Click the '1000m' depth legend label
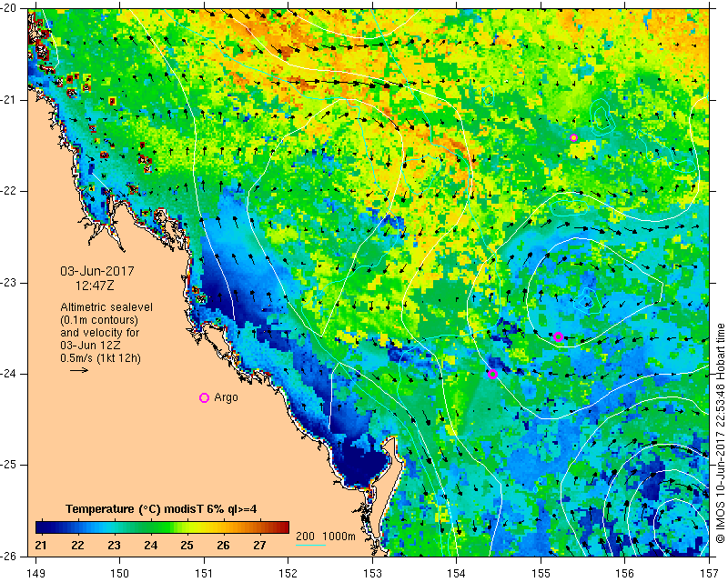728x582 pixels. point(339,536)
